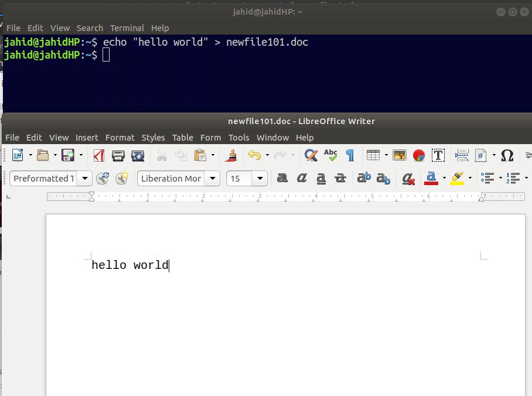Insert chart using the pie chart icon
Viewport: 532px width, 396px height.
[x=419, y=155]
